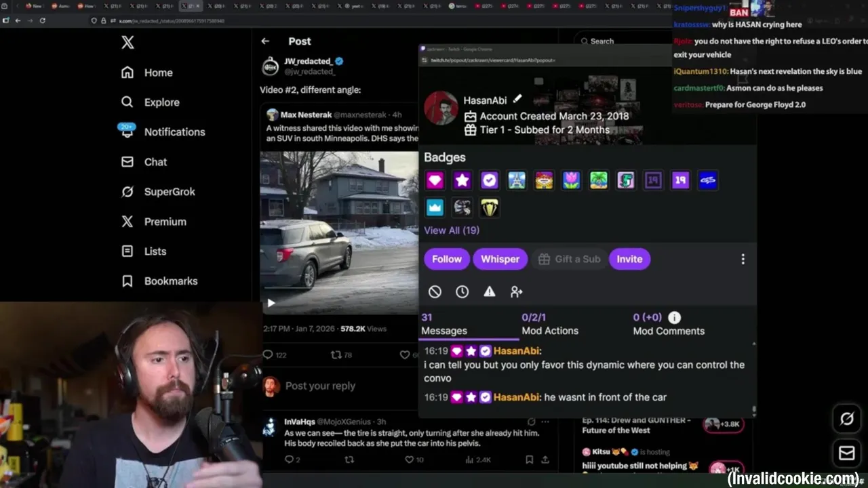Open Explore in X sidebar
The image size is (868, 488).
[151, 102]
